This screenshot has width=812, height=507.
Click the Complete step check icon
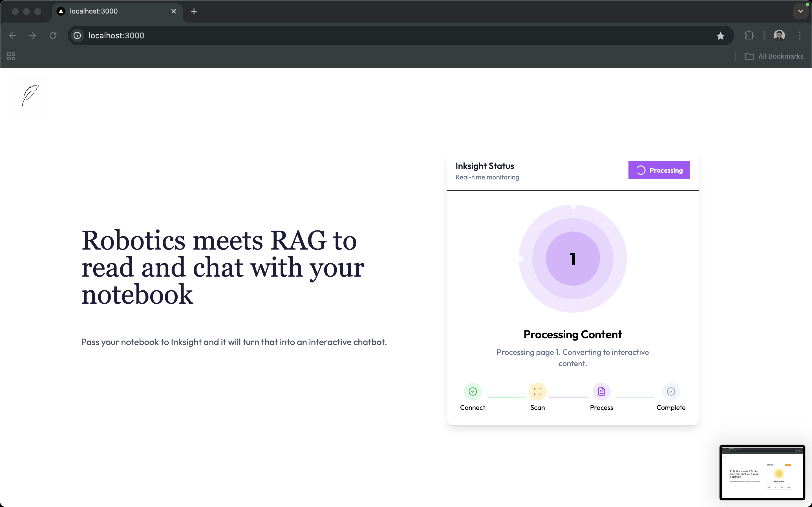pyautogui.click(x=671, y=391)
